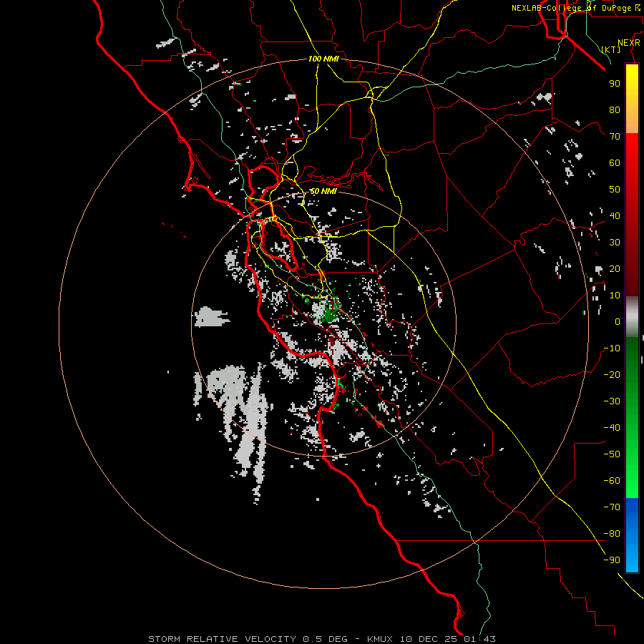The image size is (644, 644).
Task: Click the "-20" scale value
Action: pyautogui.click(x=612, y=374)
